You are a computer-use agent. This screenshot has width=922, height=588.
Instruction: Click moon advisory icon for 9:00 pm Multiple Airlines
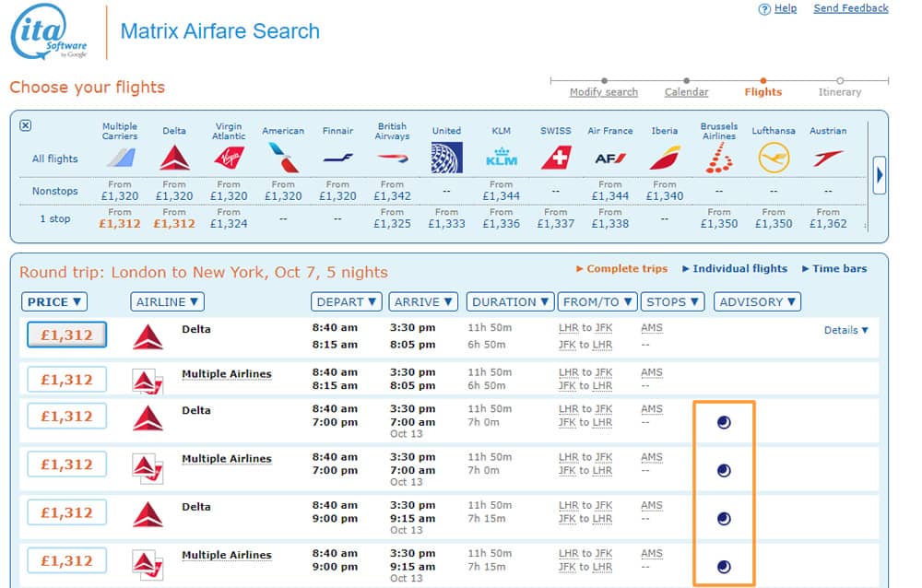[x=724, y=567]
